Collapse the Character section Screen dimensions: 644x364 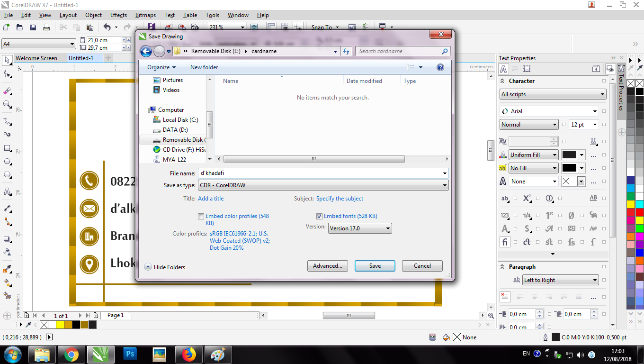(x=502, y=81)
